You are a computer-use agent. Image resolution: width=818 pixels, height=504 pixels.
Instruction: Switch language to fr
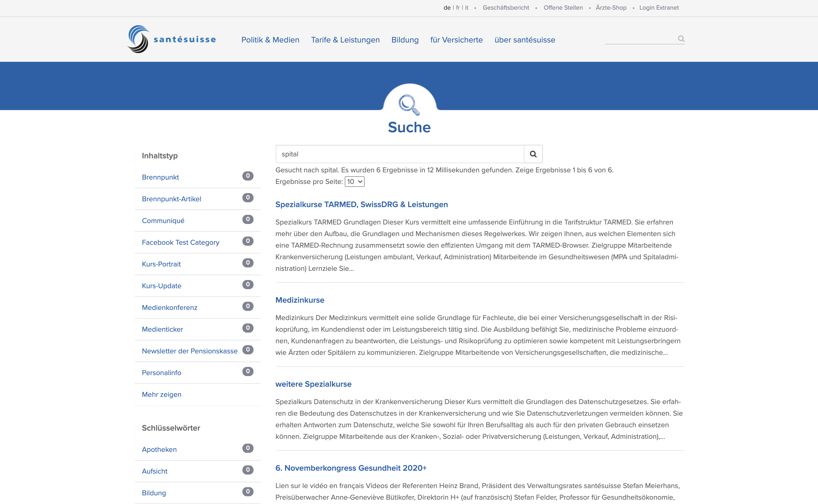point(458,8)
